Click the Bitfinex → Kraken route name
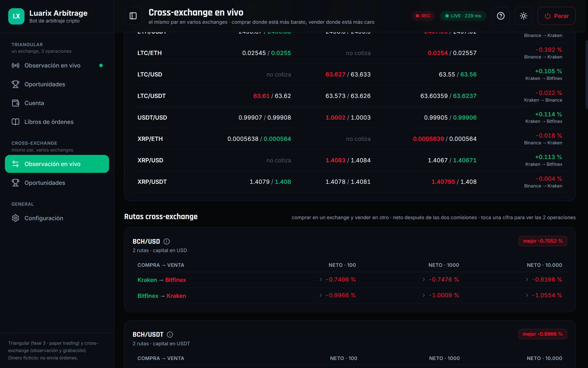Image resolution: width=588 pixels, height=368 pixels. (x=161, y=296)
